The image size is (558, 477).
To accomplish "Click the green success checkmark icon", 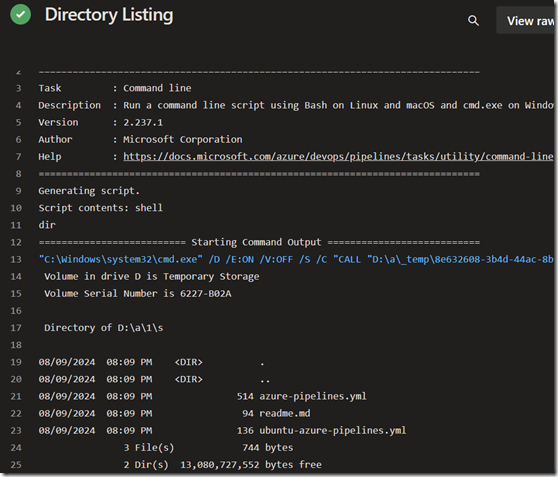I will point(21,14).
